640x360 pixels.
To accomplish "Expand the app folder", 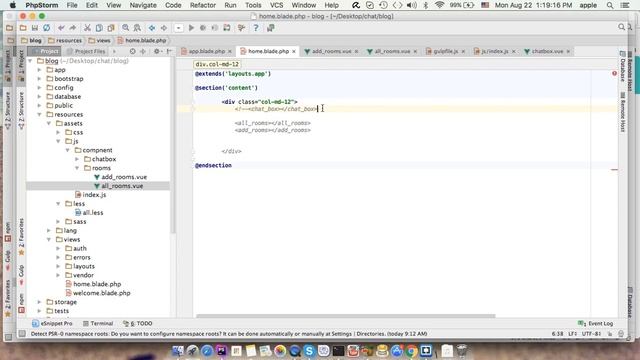I will (x=40, y=70).
